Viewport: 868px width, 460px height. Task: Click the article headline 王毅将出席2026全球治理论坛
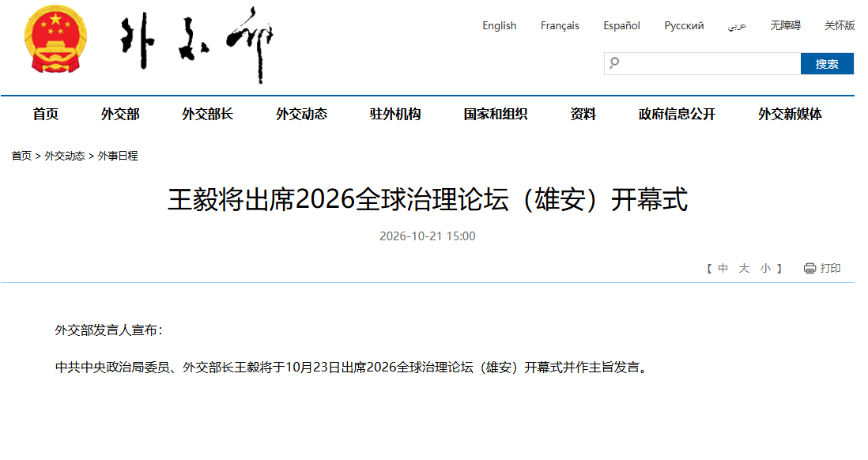click(x=428, y=199)
